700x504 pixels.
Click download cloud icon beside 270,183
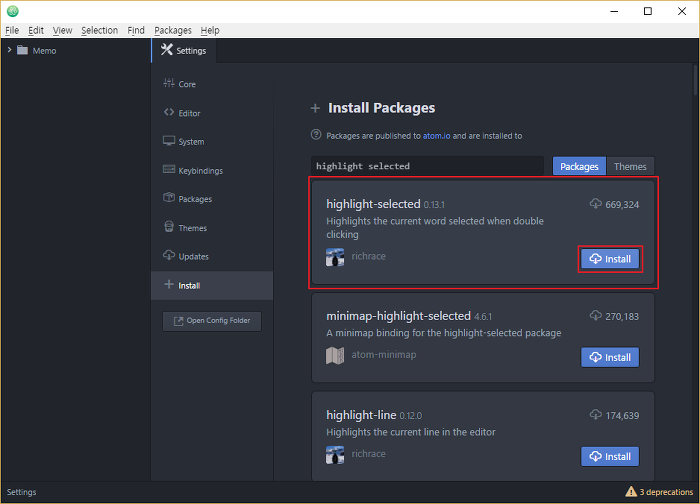596,316
